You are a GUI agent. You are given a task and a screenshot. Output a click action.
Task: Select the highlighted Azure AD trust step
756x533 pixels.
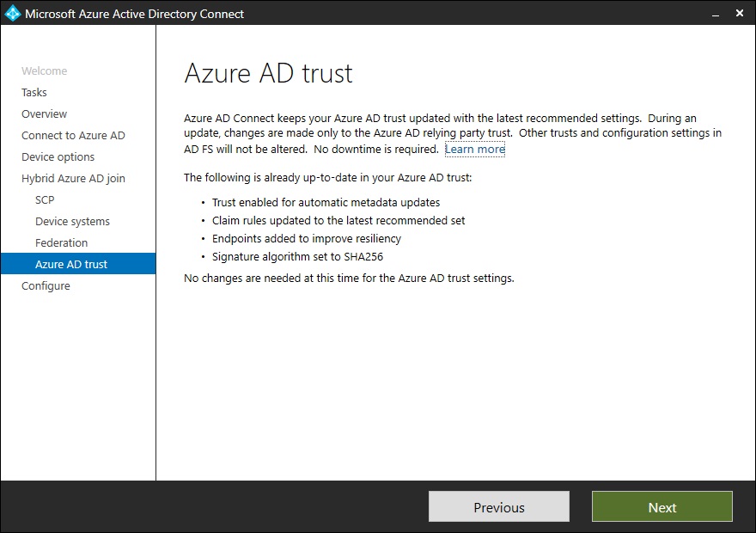78,264
